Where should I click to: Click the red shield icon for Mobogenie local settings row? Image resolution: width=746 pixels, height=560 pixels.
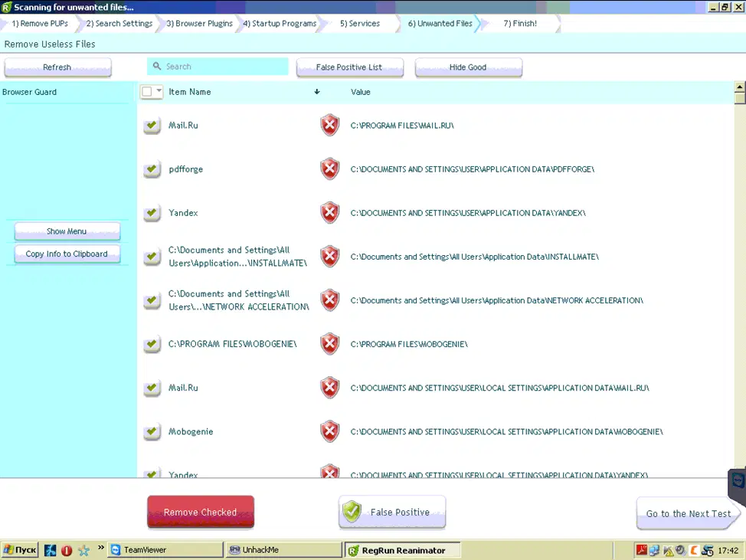click(329, 431)
